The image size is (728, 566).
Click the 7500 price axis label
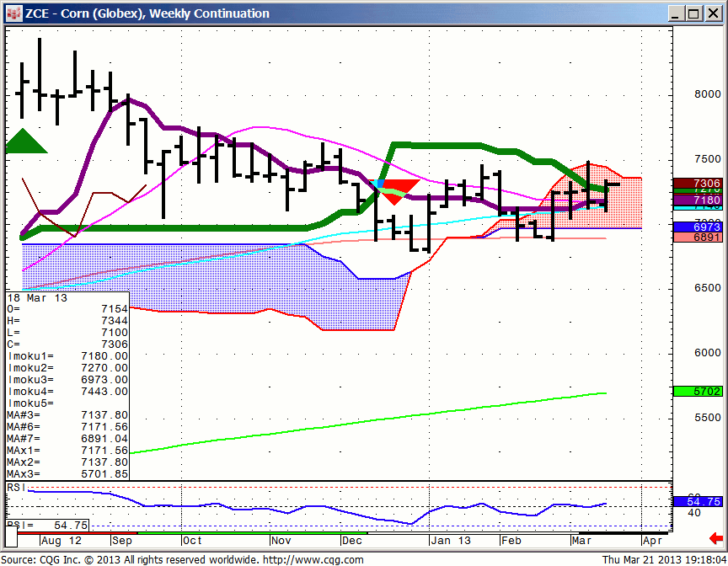click(708, 159)
